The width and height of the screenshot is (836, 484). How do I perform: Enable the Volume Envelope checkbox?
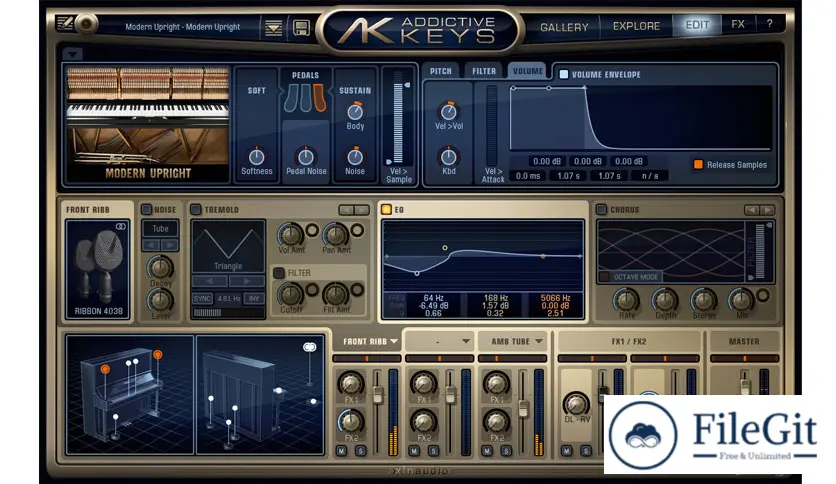[x=564, y=74]
